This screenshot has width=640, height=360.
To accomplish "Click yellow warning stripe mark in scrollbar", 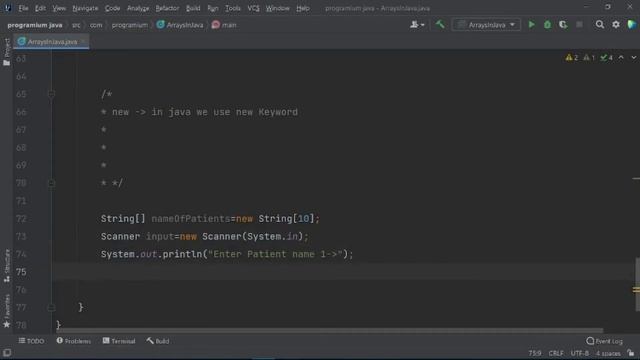I will (636, 290).
